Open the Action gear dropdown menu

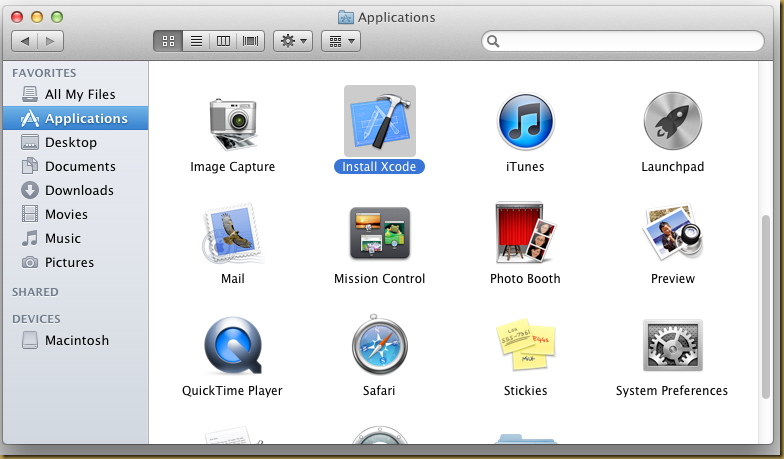tap(294, 41)
